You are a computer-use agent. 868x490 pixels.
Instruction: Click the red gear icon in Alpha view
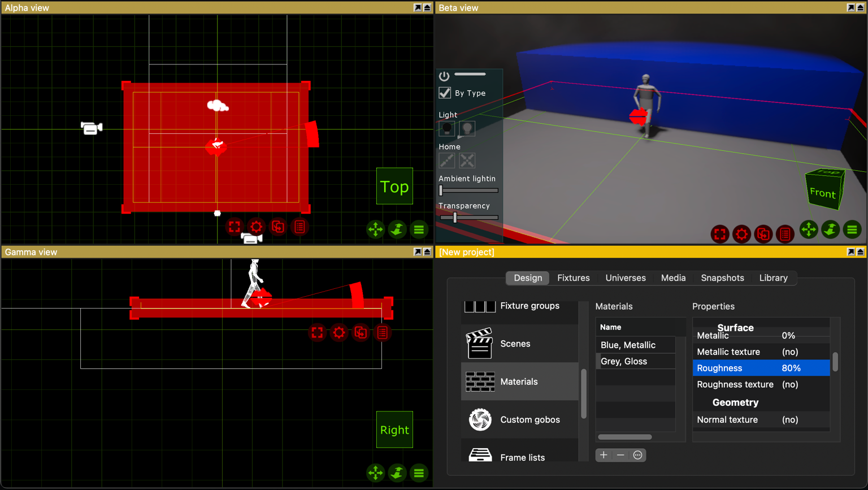[256, 227]
